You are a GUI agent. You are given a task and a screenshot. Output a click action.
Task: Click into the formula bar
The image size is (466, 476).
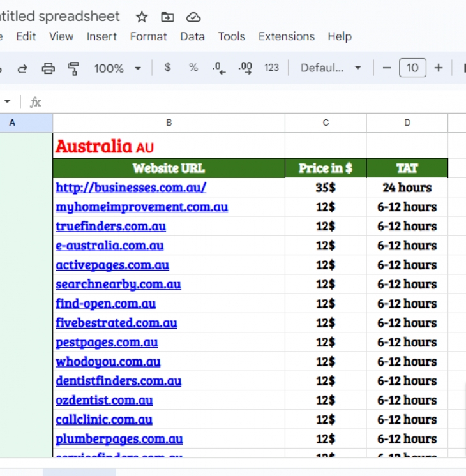click(255, 102)
